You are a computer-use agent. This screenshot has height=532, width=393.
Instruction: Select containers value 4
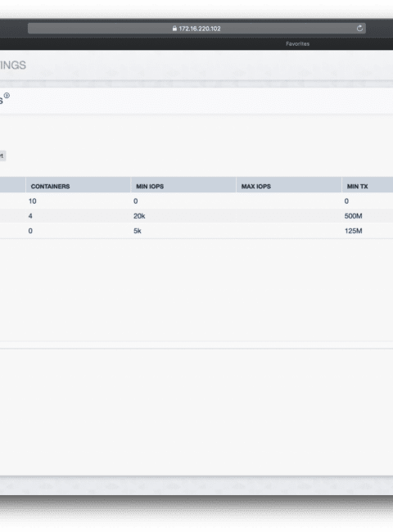coord(30,216)
